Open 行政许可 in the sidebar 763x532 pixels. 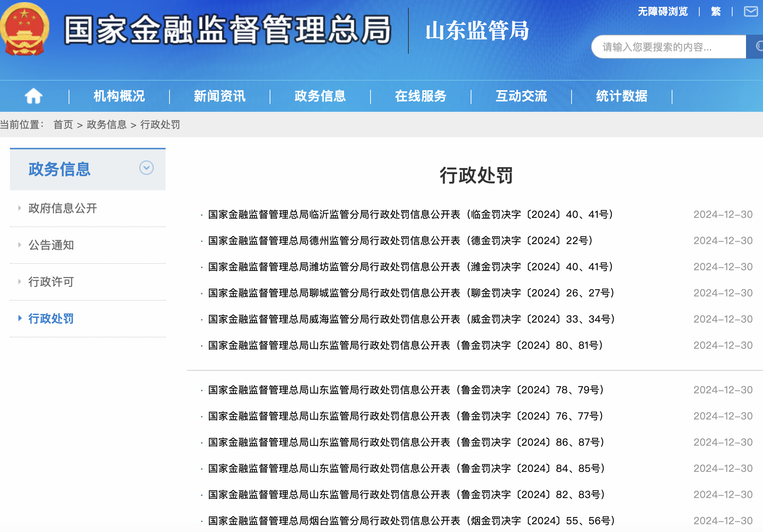[51, 282]
